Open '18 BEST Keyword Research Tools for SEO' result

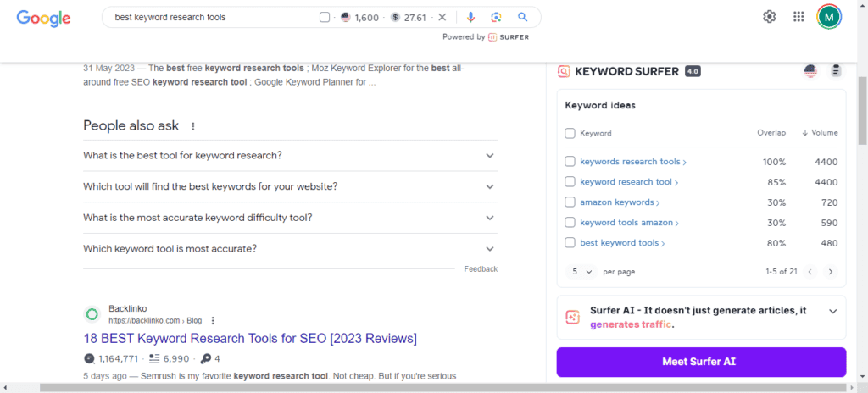point(250,338)
